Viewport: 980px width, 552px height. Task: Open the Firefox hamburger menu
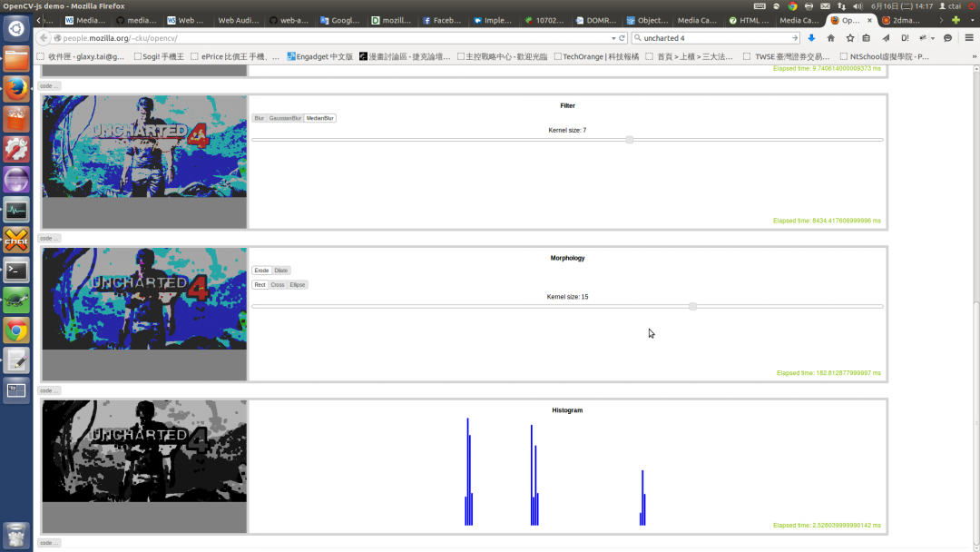968,38
